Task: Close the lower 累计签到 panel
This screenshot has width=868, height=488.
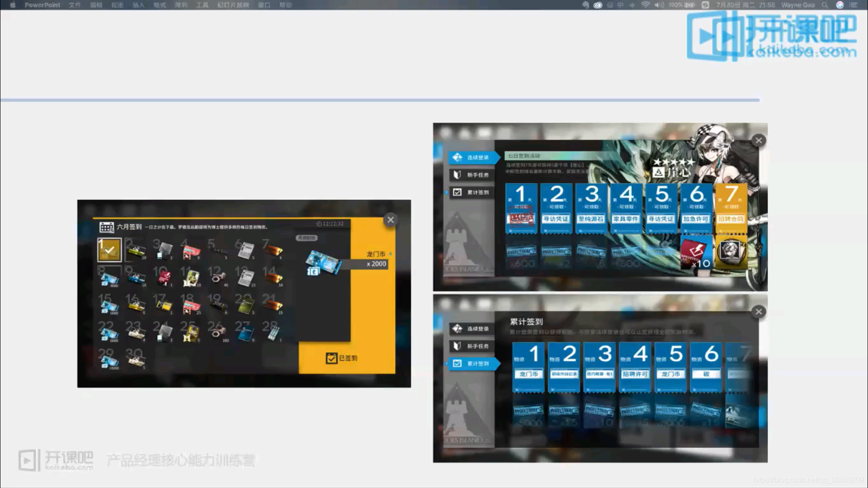Action: pyautogui.click(x=759, y=312)
